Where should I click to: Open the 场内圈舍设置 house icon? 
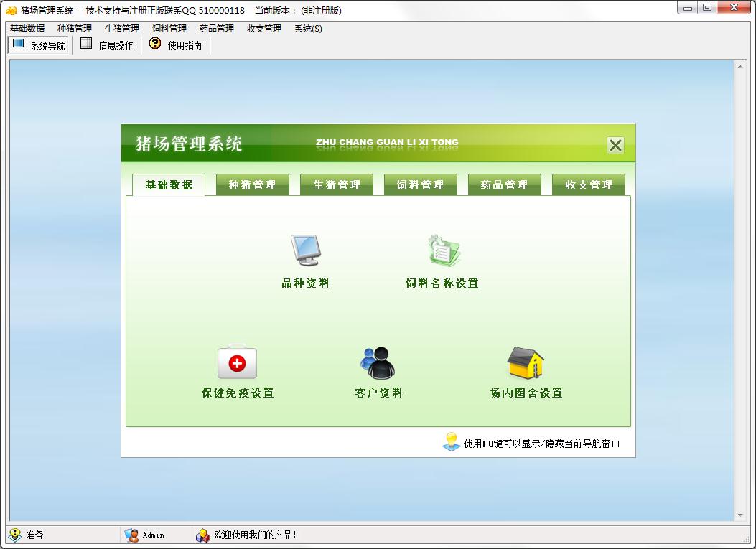pyautogui.click(x=525, y=362)
